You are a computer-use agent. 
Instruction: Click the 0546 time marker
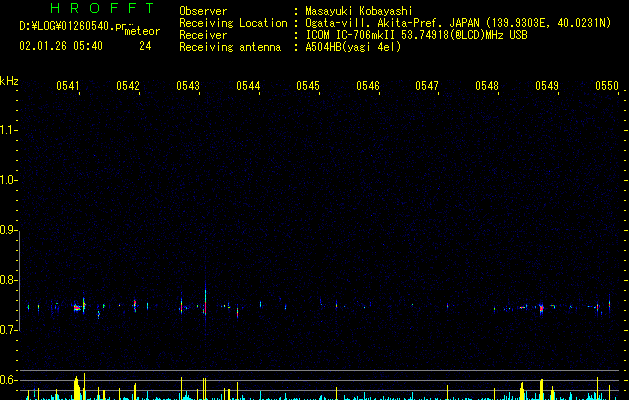368,86
